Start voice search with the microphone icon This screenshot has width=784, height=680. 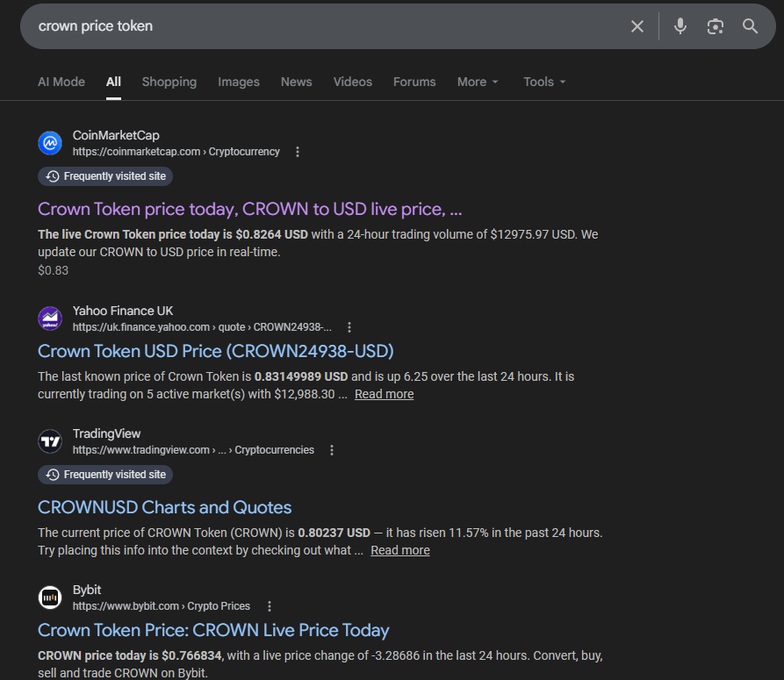[x=680, y=26]
